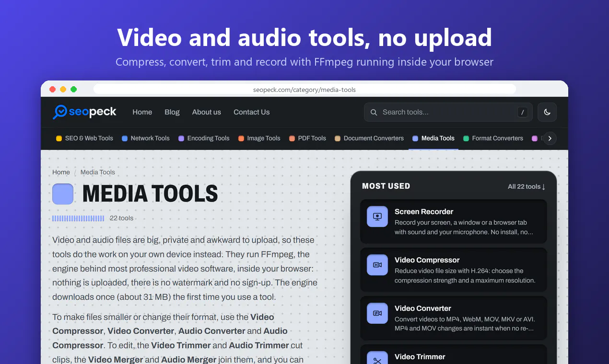The image size is (609, 364).
Task: Open the Video Trimmer title link
Action: 420,357
